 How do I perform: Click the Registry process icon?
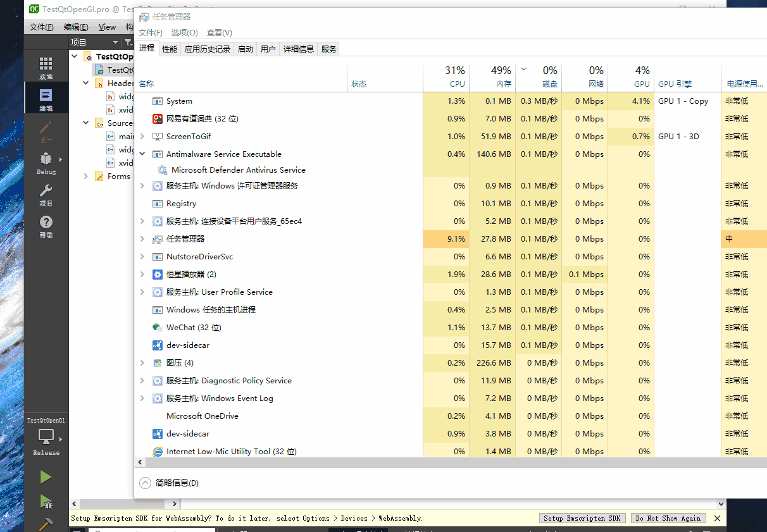(x=158, y=204)
